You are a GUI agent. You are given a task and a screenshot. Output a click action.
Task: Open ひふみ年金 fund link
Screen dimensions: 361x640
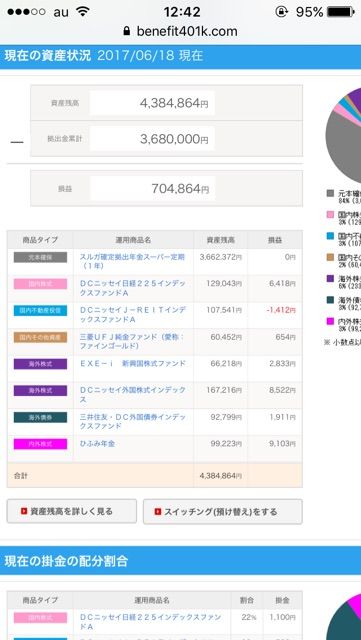coord(97,443)
